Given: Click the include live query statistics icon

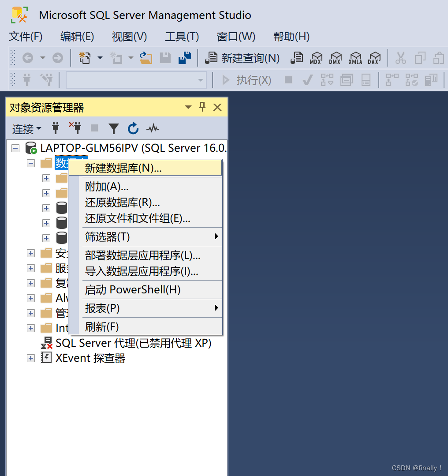Looking at the screenshot, I should pos(412,80).
